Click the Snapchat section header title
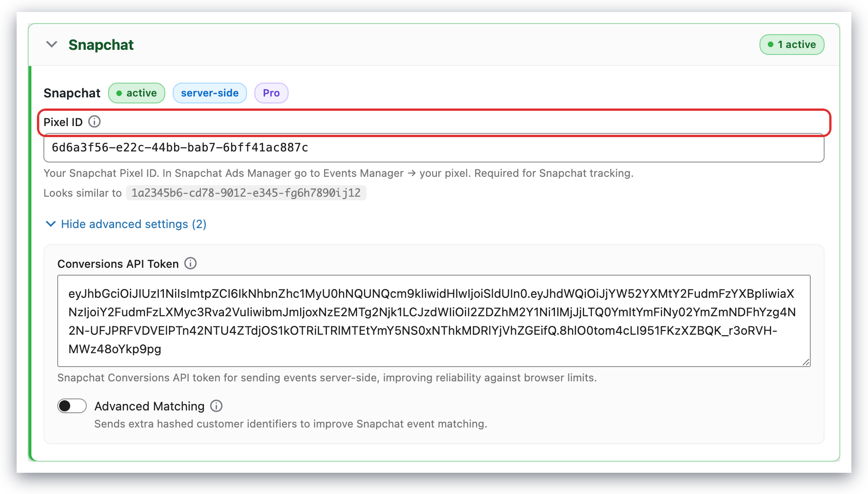The width and height of the screenshot is (868, 494). point(101,45)
